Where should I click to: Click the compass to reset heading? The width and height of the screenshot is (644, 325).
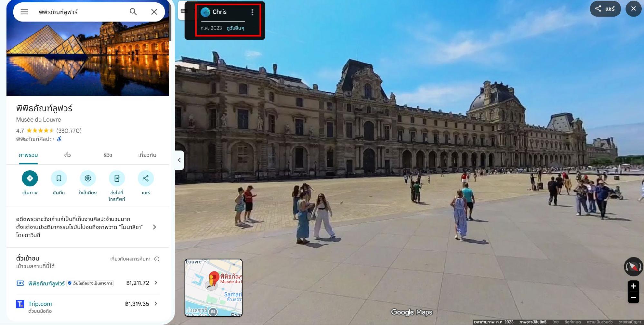tap(633, 267)
